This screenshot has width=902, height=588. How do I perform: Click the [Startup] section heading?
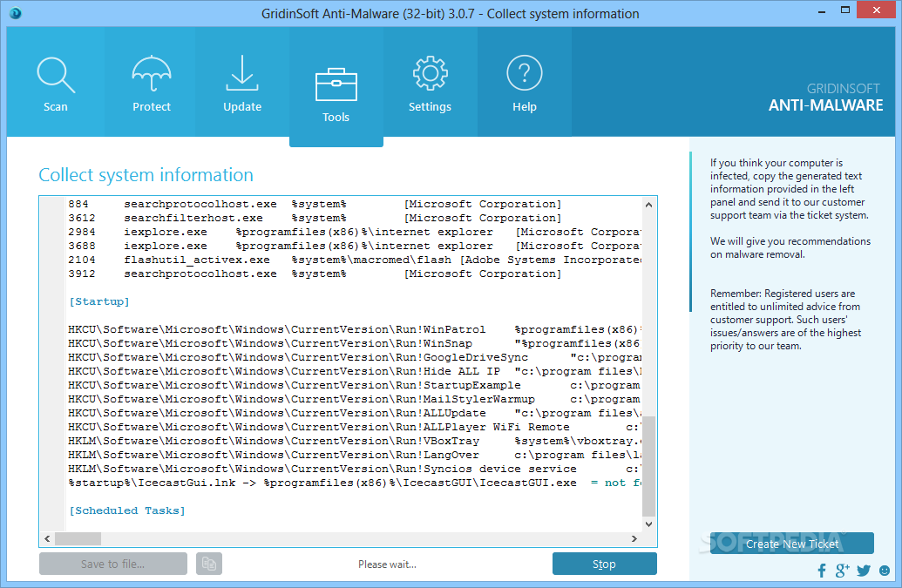(99, 301)
